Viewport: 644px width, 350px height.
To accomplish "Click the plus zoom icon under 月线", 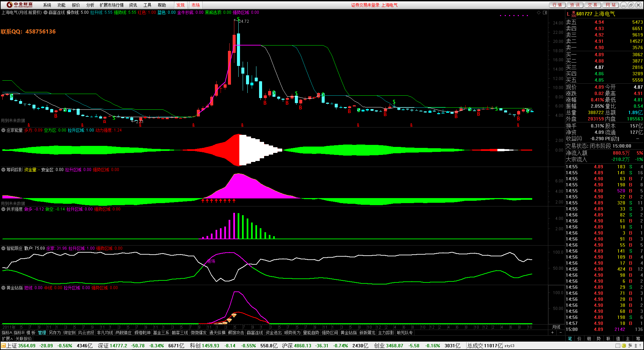I will (x=552, y=333).
